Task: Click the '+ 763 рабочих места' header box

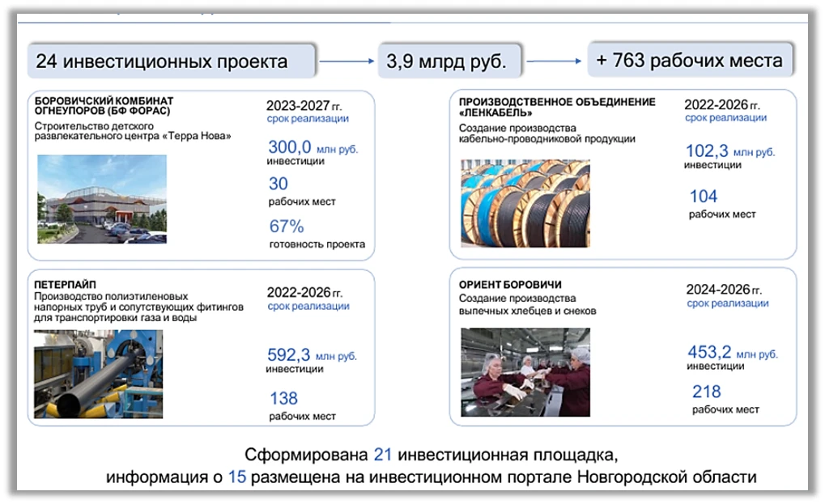Action: (690, 60)
